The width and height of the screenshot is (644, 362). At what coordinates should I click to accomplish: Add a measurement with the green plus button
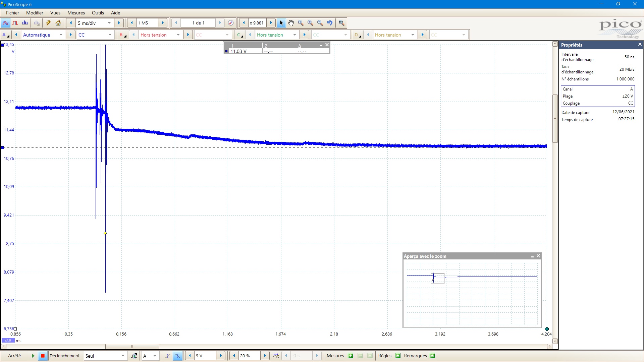351,356
